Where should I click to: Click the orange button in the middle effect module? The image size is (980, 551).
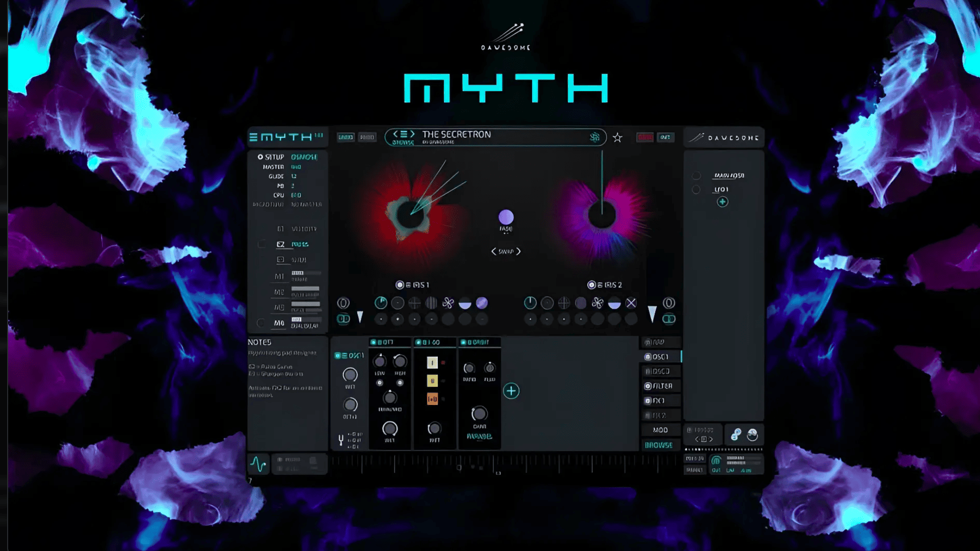point(432,398)
